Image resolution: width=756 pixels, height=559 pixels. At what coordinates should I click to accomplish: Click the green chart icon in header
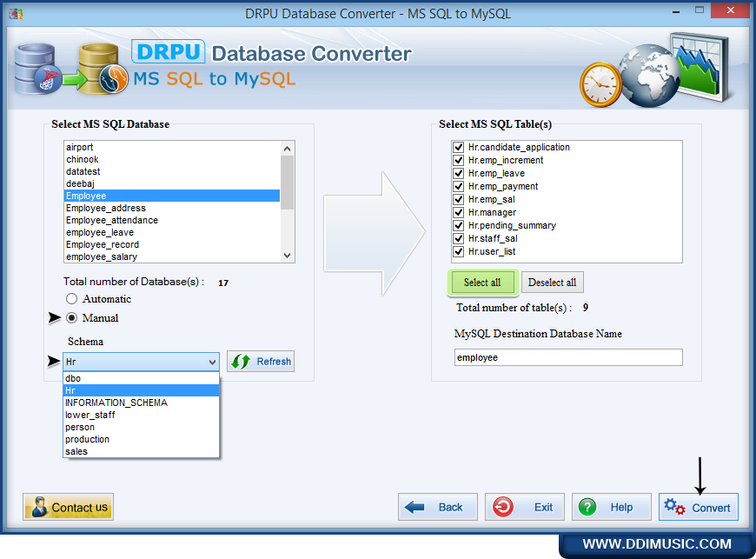tap(700, 68)
